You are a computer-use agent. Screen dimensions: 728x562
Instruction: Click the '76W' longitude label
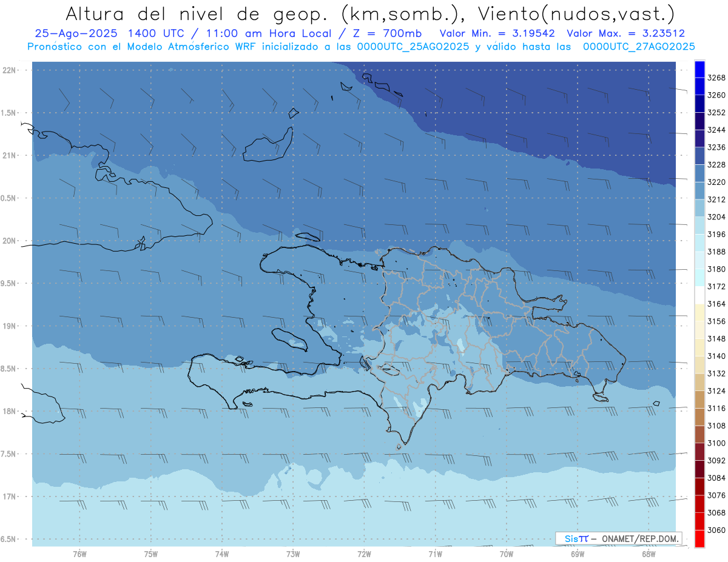(x=79, y=554)
